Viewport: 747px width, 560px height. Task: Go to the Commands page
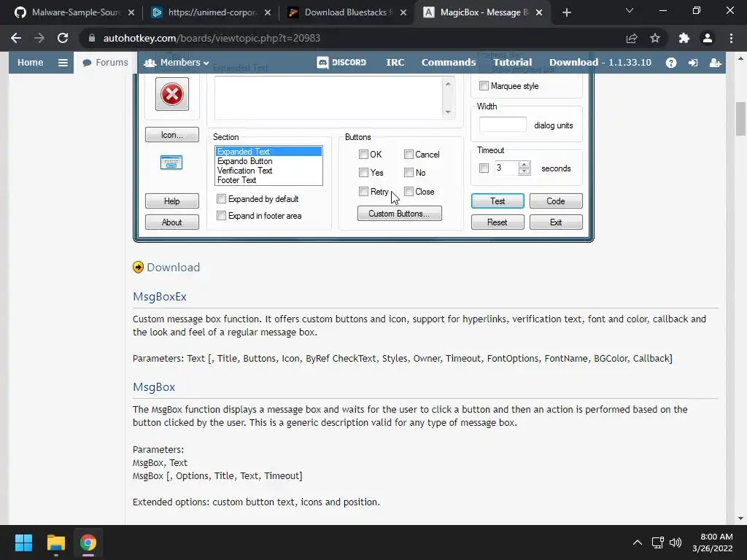tap(449, 63)
